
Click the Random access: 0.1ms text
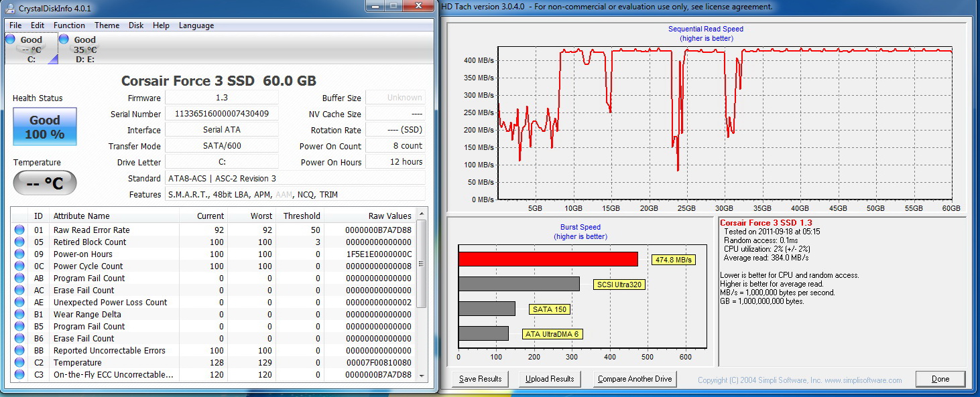coord(759,240)
